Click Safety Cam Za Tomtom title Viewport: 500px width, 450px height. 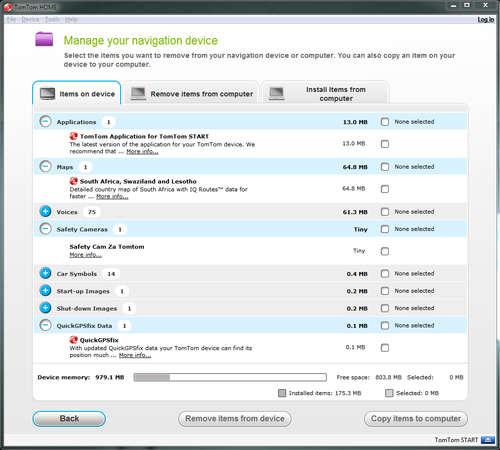click(x=107, y=247)
